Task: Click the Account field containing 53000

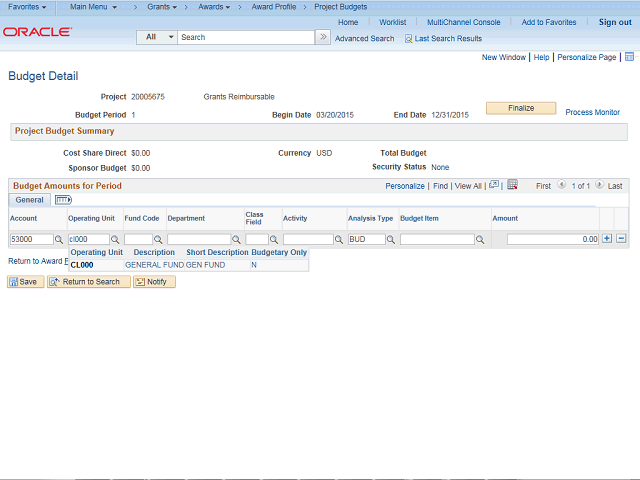Action: [31, 239]
